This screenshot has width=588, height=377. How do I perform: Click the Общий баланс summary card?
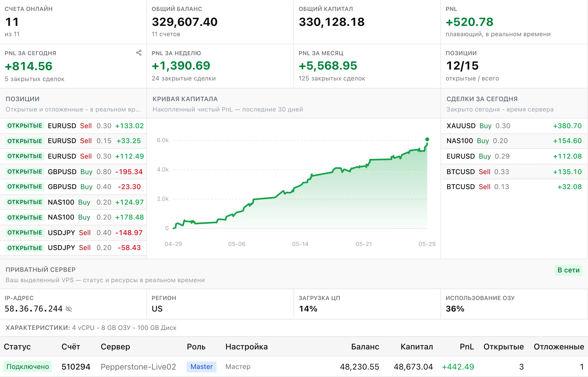[220, 22]
